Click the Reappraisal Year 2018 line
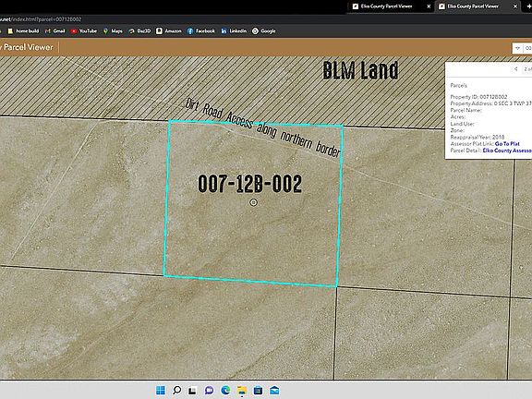The width and height of the screenshot is (532, 399). click(478, 137)
